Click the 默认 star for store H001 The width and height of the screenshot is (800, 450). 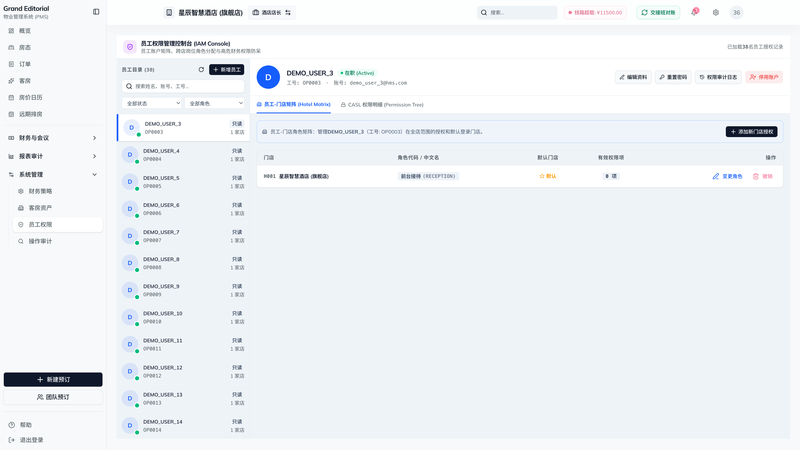(547, 176)
